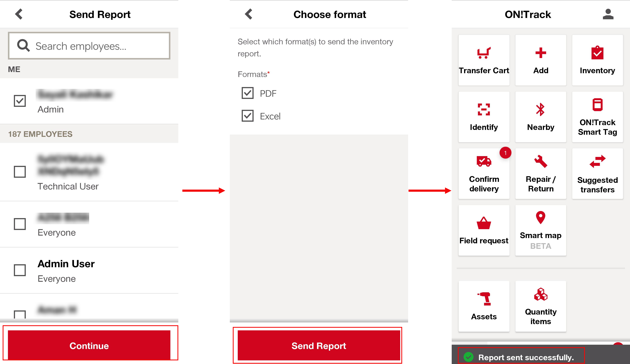Open the Transfer Cart tile
The image size is (630, 364).
point(484,60)
